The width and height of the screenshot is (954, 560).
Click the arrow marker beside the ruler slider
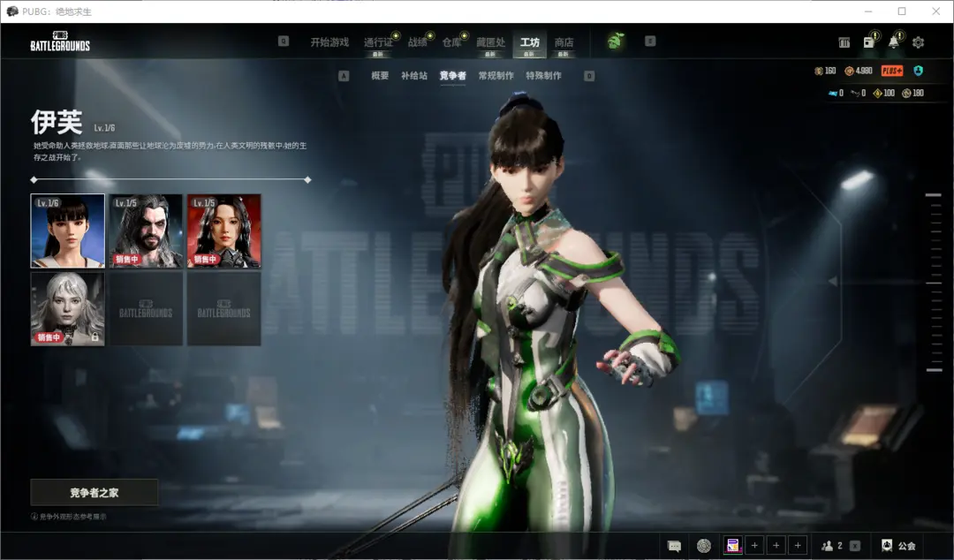coord(833,281)
